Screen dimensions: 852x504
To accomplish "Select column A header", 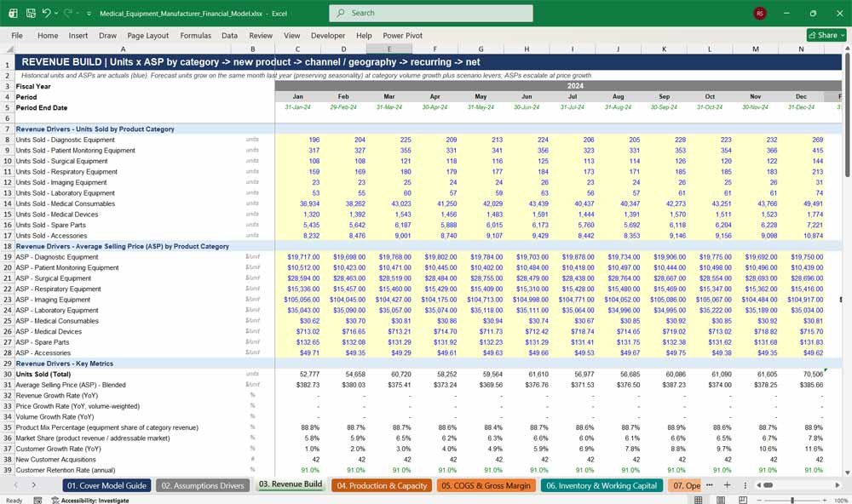I will 123,49.
